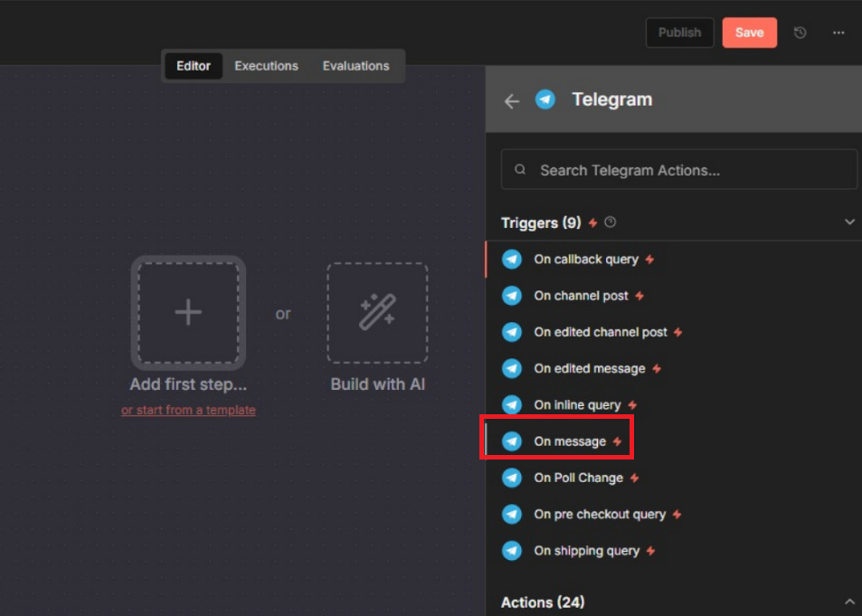This screenshot has height=616, width=862.
Task: Click the plus icon to add first step
Action: click(x=188, y=312)
